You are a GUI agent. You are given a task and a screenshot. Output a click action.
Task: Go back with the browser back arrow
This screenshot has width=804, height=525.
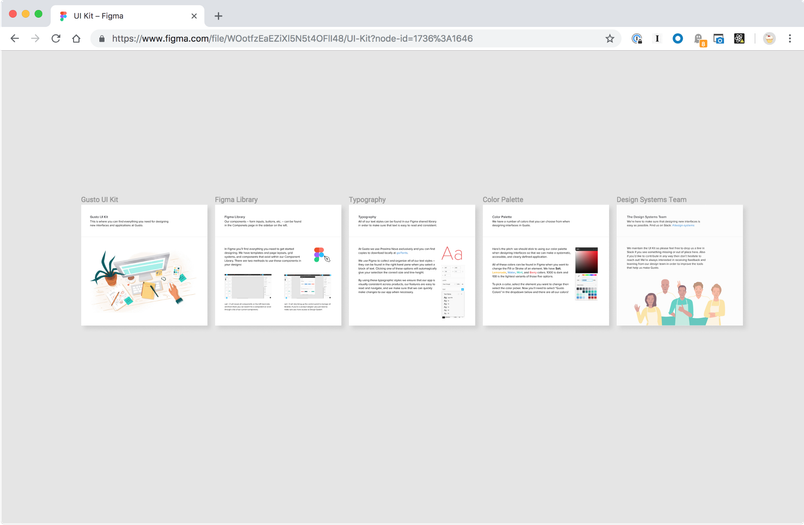tap(15, 38)
